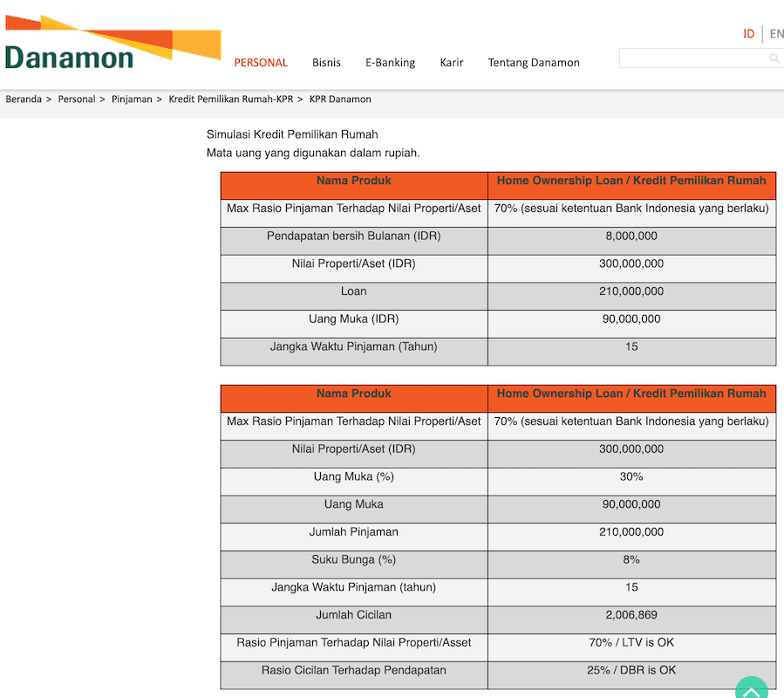Open the Karir menu
This screenshot has width=784, height=698.
(x=451, y=62)
